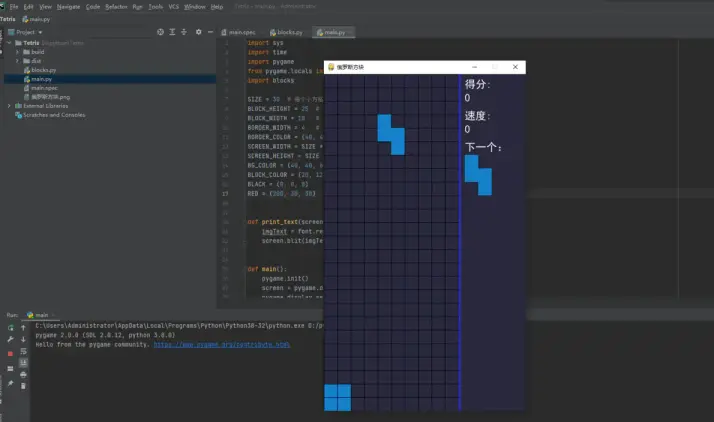Viewport: 714px width, 422px height.
Task: Click the Rerun icon in Run panel
Action: [x=10, y=328]
